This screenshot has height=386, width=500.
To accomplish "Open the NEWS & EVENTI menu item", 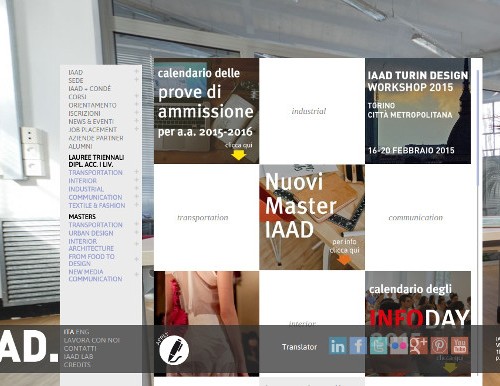I will [91, 121].
